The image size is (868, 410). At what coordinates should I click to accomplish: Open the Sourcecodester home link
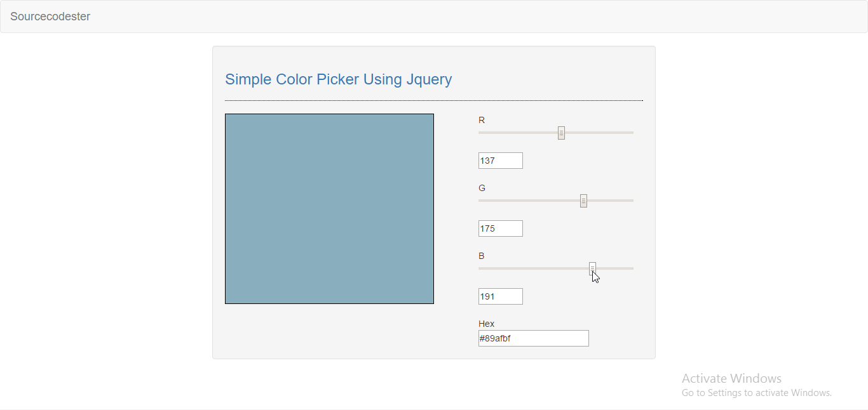(50, 17)
